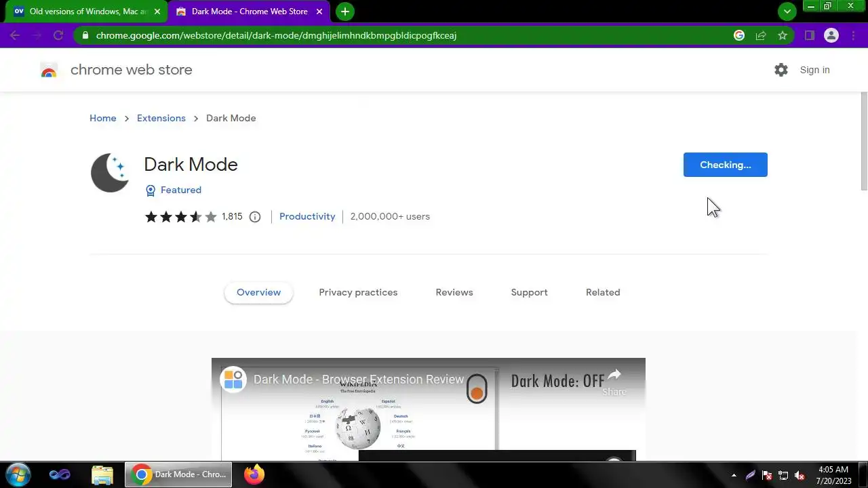The width and height of the screenshot is (868, 488).
Task: Click the video title Dark Mode - Browser Extension Review
Action: pos(359,380)
